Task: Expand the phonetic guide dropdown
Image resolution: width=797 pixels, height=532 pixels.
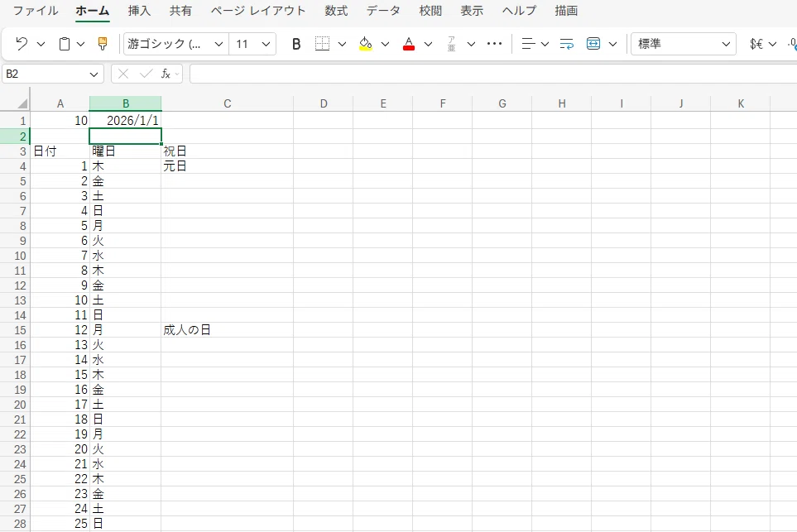Action: (x=471, y=44)
